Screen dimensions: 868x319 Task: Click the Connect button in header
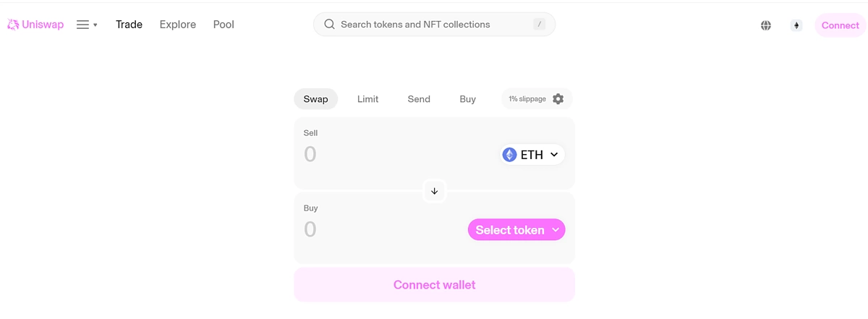click(840, 25)
